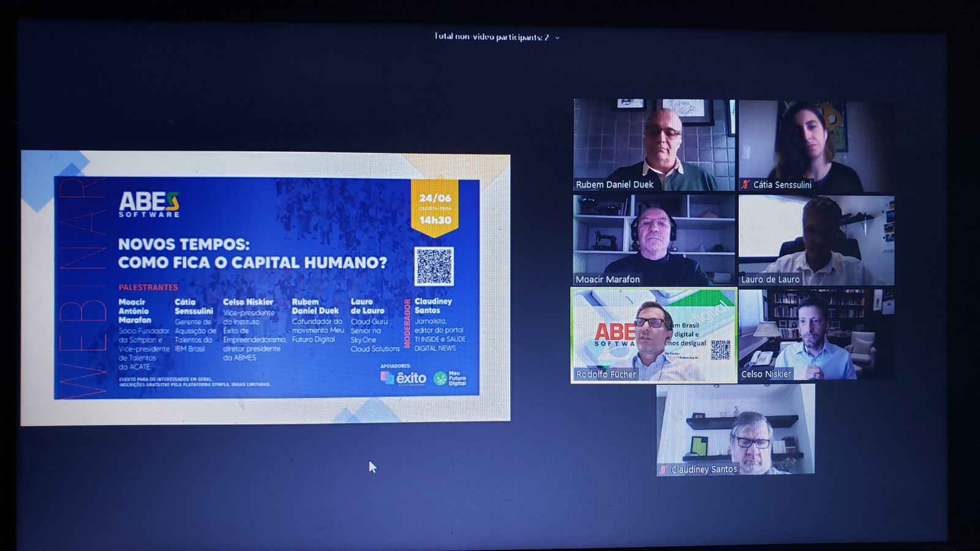Click the ABES Software logo on the slide
This screenshot has width=980, height=551.
(149, 204)
